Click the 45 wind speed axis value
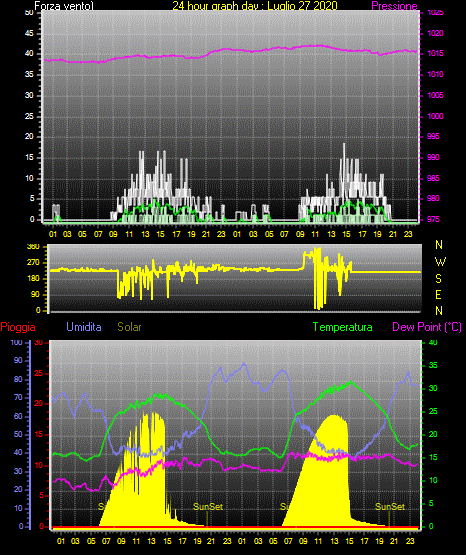This screenshot has height=555, width=466. pyautogui.click(x=29, y=33)
